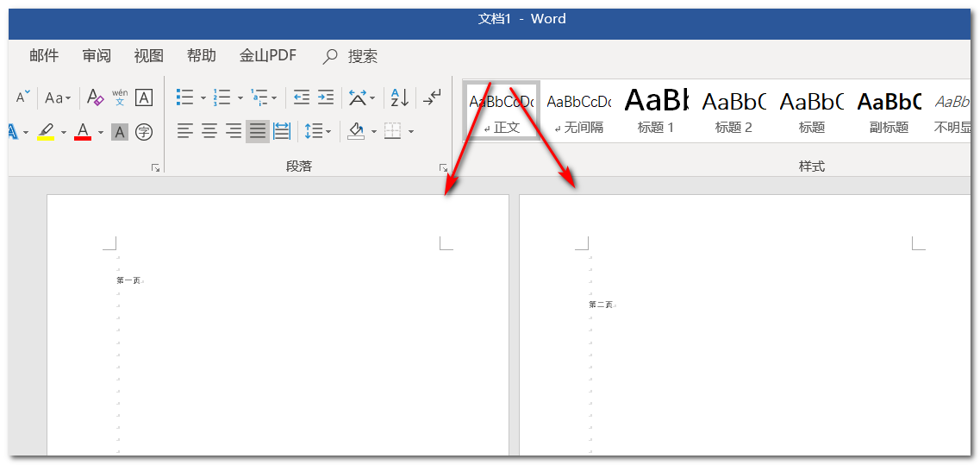Apply bullet list formatting

185,97
